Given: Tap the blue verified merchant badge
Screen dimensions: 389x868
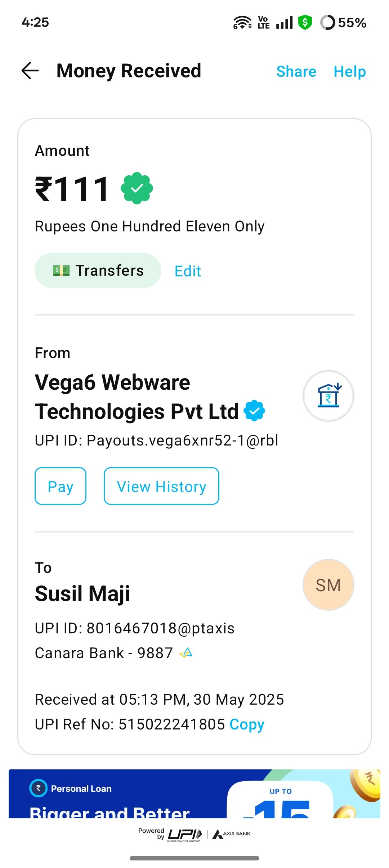Looking at the screenshot, I should (254, 411).
